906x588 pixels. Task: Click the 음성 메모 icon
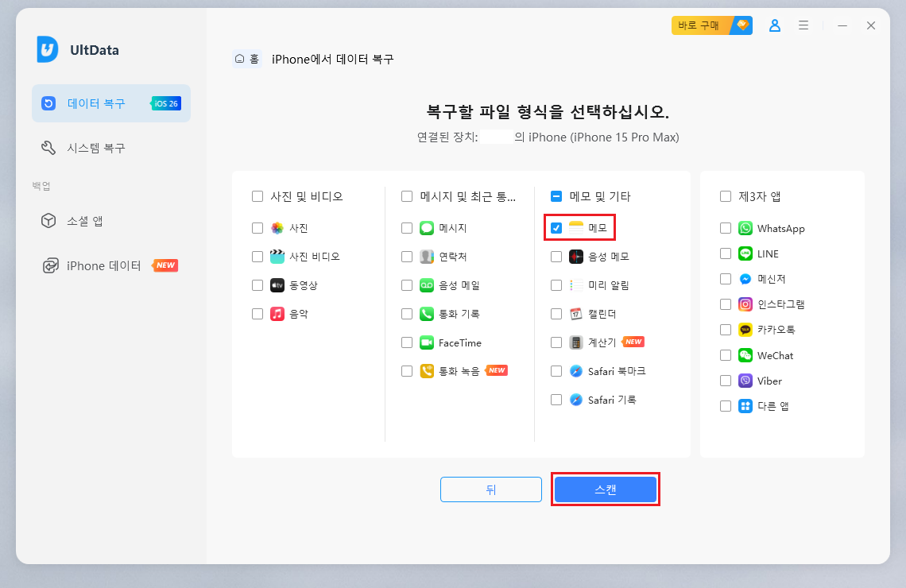(575, 257)
